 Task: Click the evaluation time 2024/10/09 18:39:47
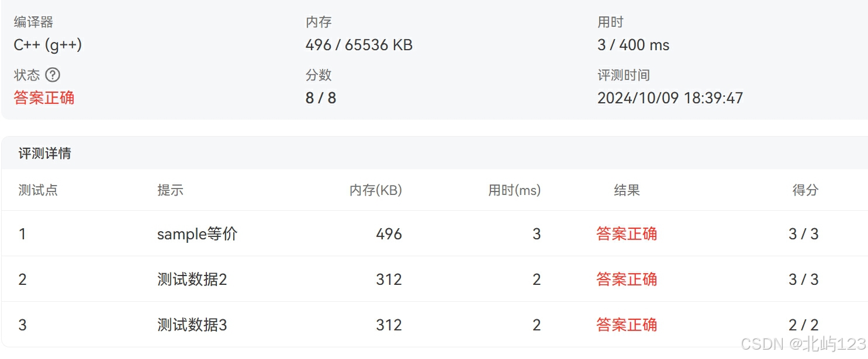670,97
